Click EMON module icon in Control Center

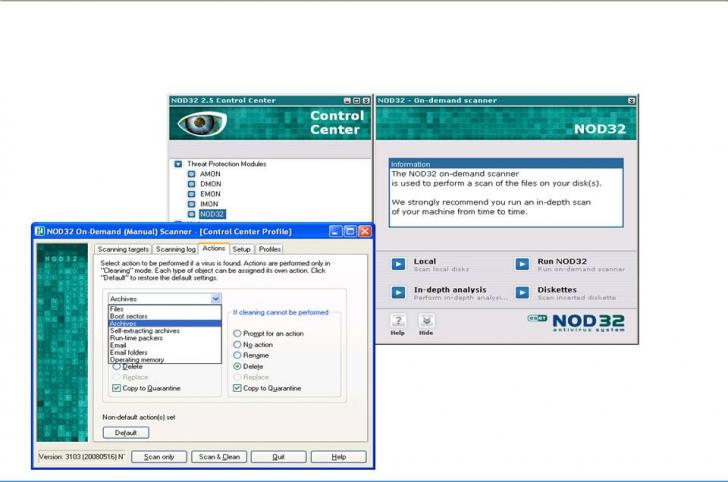pos(191,194)
